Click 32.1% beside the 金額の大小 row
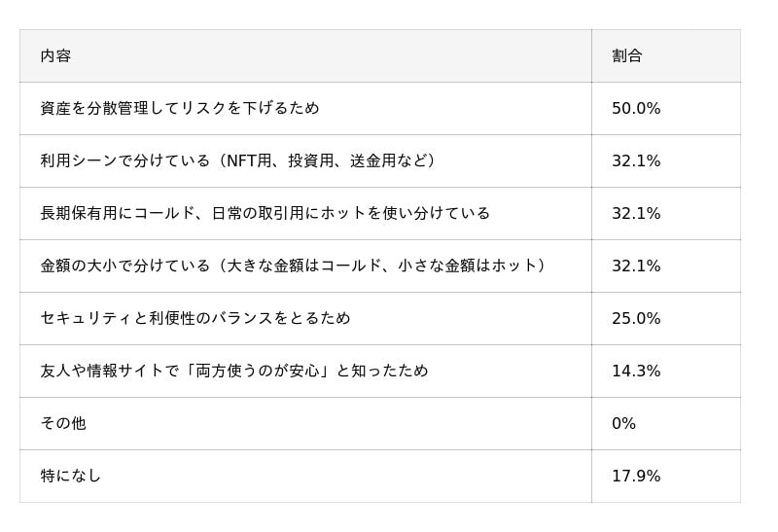 (636, 266)
